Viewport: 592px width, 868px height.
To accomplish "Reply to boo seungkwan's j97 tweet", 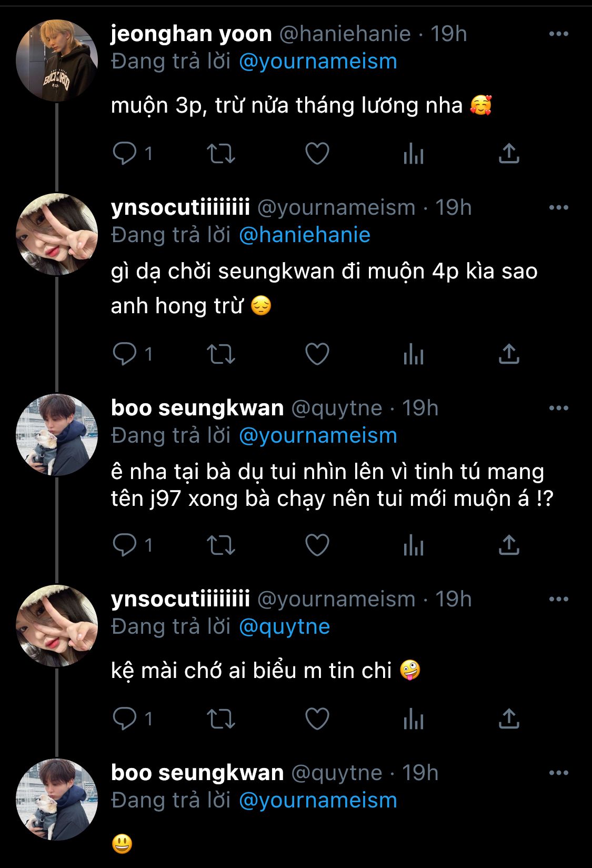I will coord(125,545).
